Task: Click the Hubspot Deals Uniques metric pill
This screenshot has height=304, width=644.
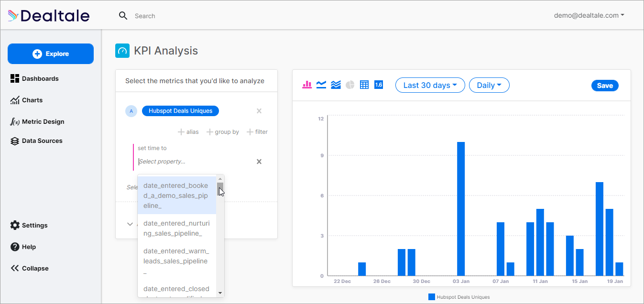Action: click(x=180, y=111)
